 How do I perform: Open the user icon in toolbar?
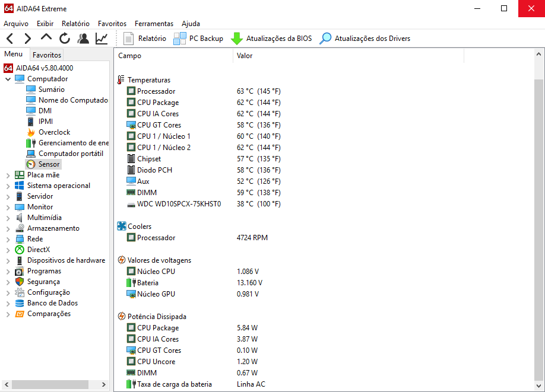[x=83, y=39]
